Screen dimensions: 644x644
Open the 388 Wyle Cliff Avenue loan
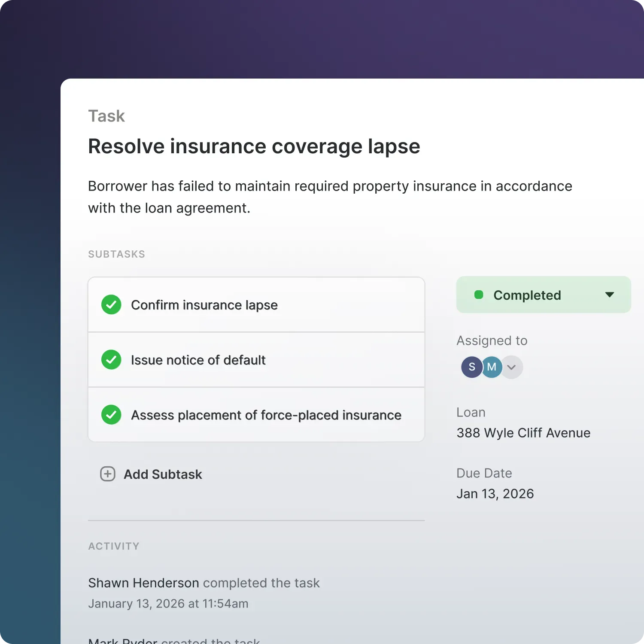[523, 433]
